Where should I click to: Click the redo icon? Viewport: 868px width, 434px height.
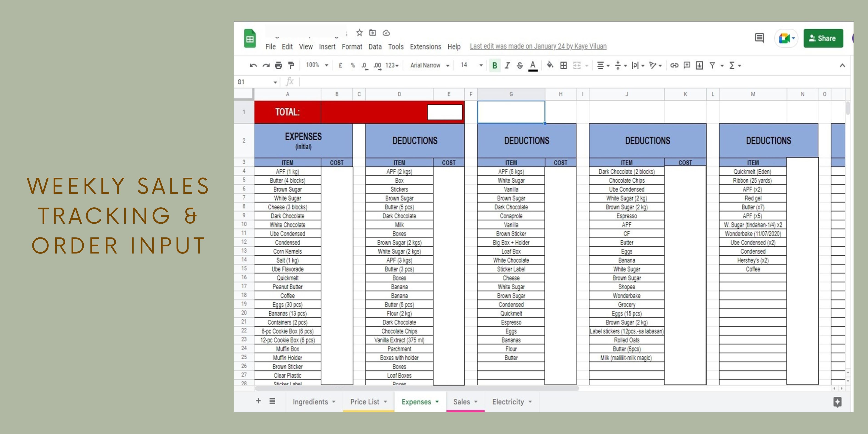pyautogui.click(x=266, y=65)
